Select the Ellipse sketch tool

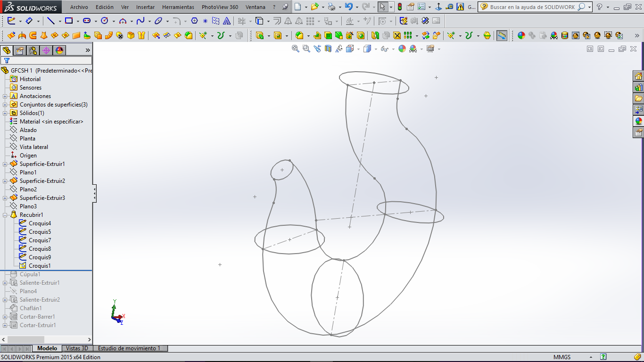[x=158, y=21]
